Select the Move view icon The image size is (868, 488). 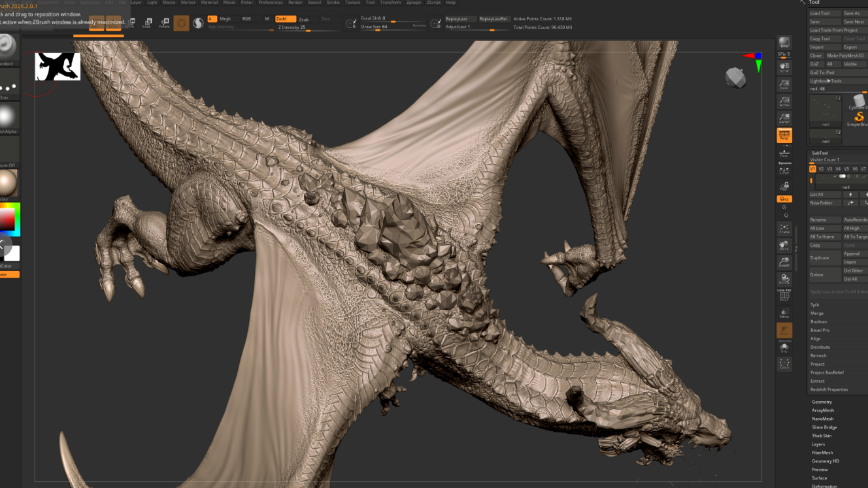click(784, 246)
